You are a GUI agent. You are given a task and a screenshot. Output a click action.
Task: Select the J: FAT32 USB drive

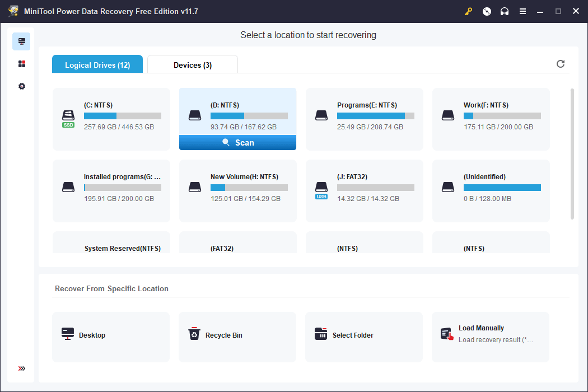click(365, 190)
